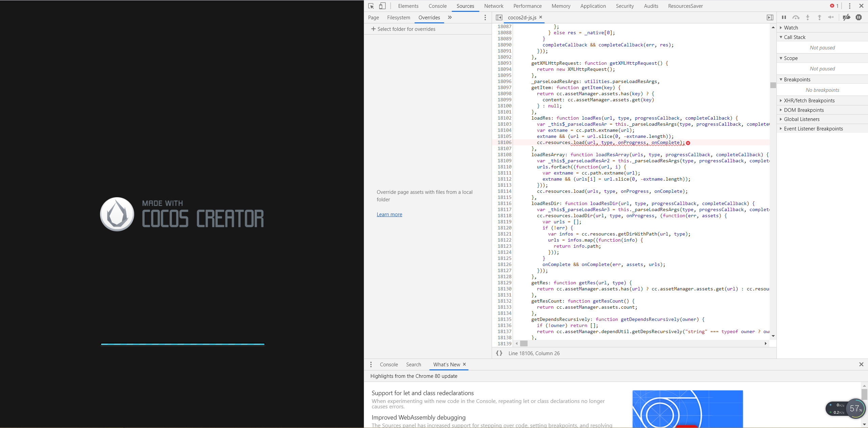Open the Filesystem navigator tab
The width and height of the screenshot is (868, 428).
pyautogui.click(x=398, y=18)
